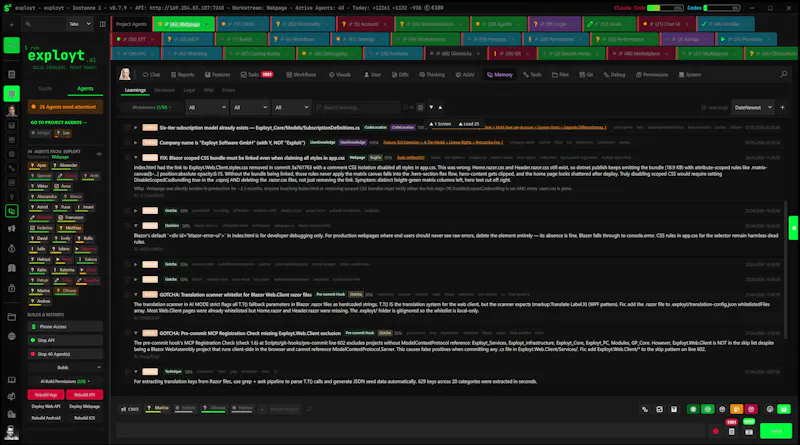Click the folder icon in left rail
The height and width of the screenshot is (445, 800).
click(x=11, y=317)
